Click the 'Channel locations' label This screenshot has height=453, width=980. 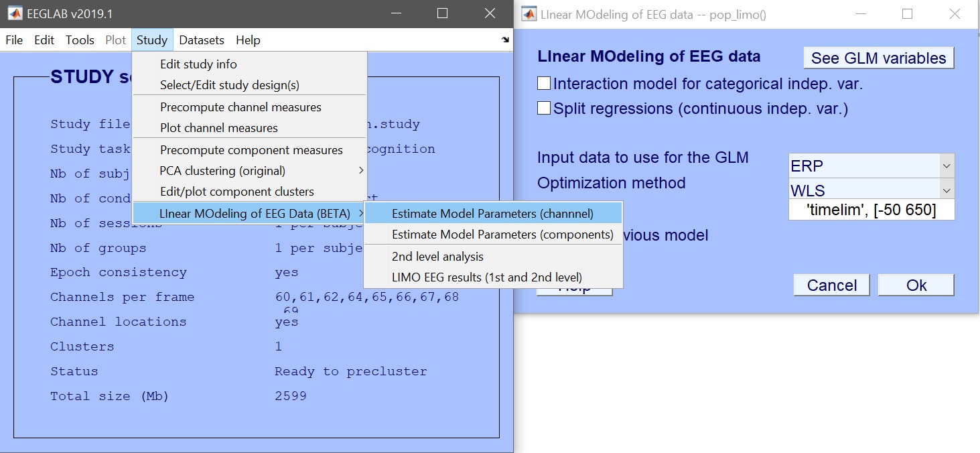pos(119,322)
